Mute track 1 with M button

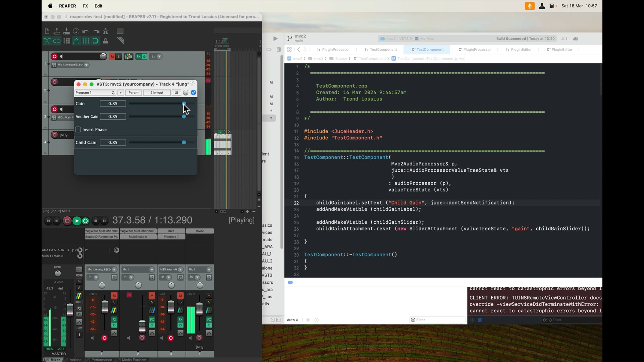click(112, 56)
